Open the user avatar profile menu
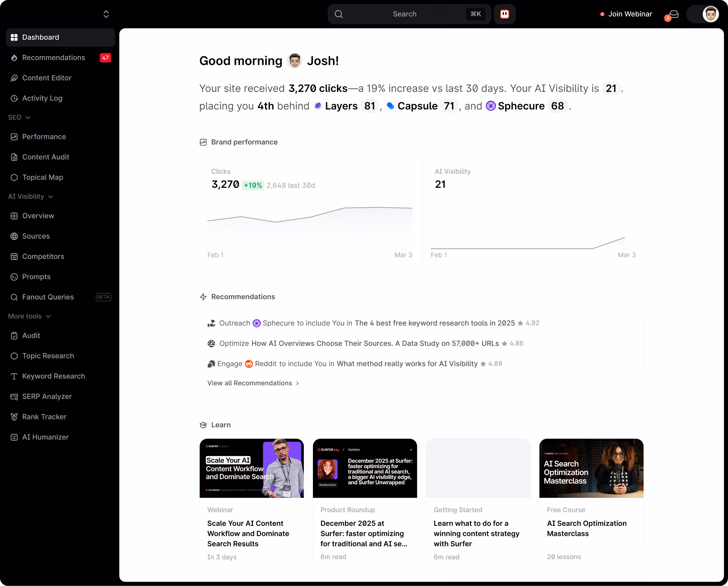 coord(710,14)
